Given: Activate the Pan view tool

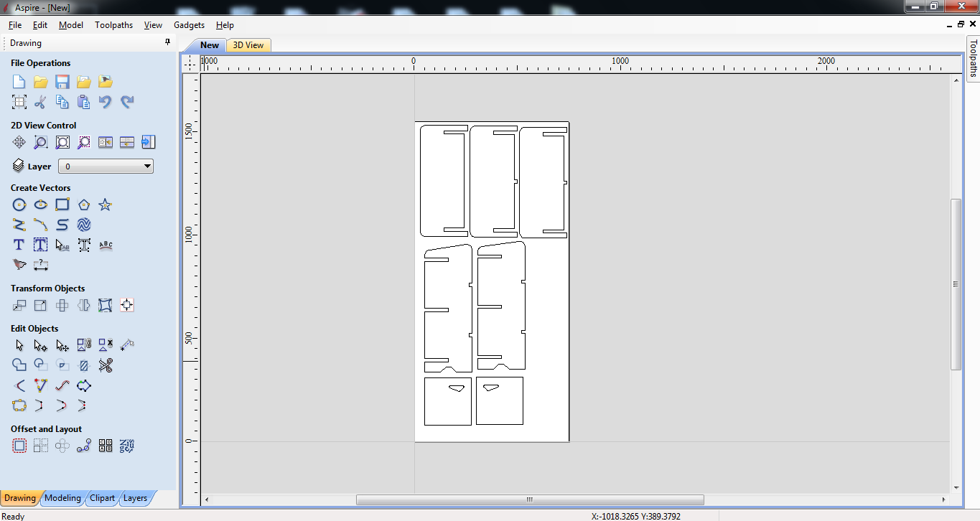Looking at the screenshot, I should click(19, 142).
